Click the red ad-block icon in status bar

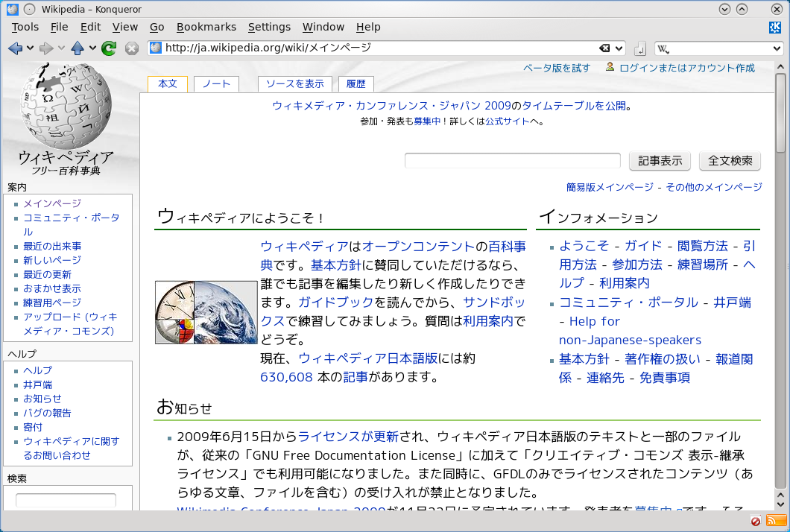click(x=756, y=521)
